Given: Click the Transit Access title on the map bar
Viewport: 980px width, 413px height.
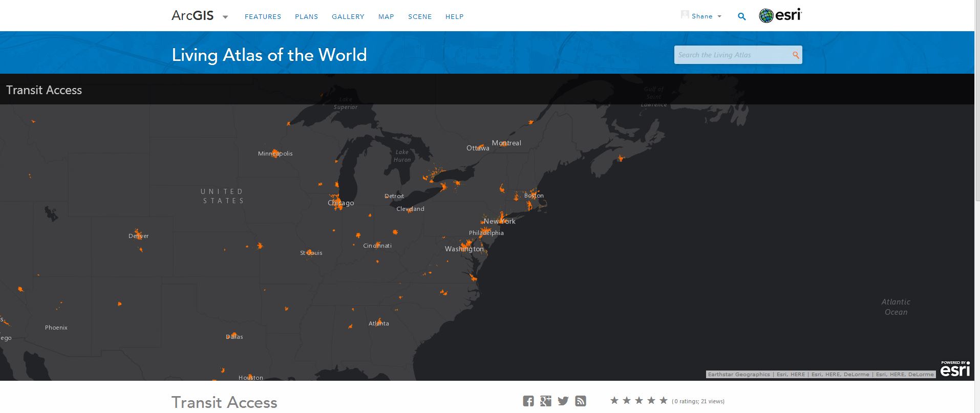Looking at the screenshot, I should [44, 90].
